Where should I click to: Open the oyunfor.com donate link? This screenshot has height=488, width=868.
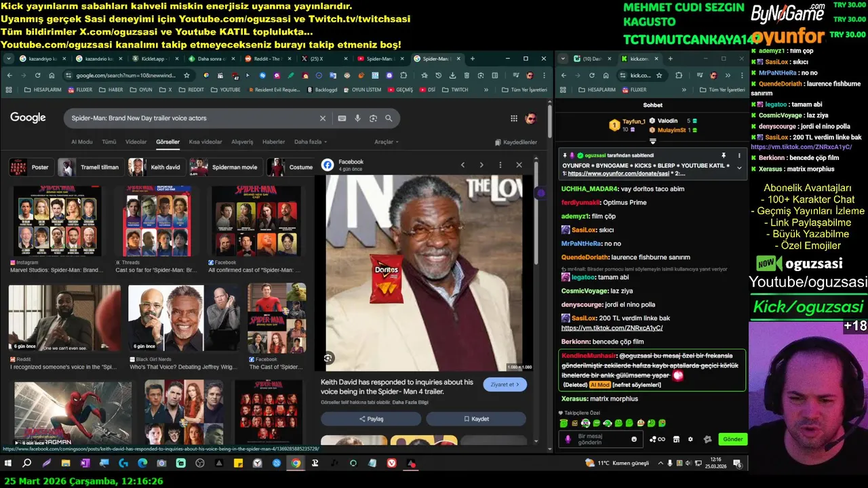coord(617,174)
